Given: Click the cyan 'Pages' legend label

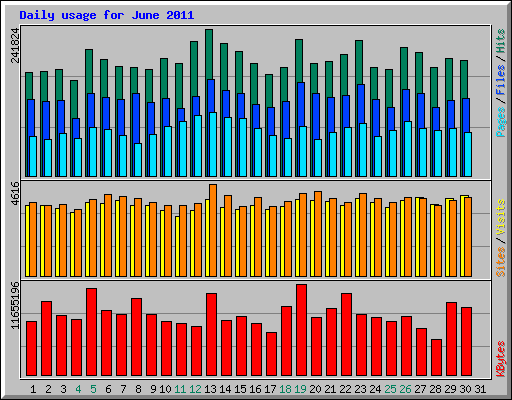Looking at the screenshot, I should 501,122.
